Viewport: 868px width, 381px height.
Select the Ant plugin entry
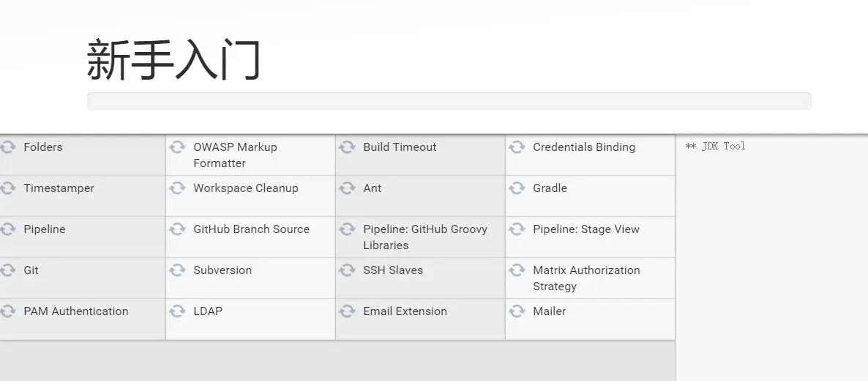point(372,188)
